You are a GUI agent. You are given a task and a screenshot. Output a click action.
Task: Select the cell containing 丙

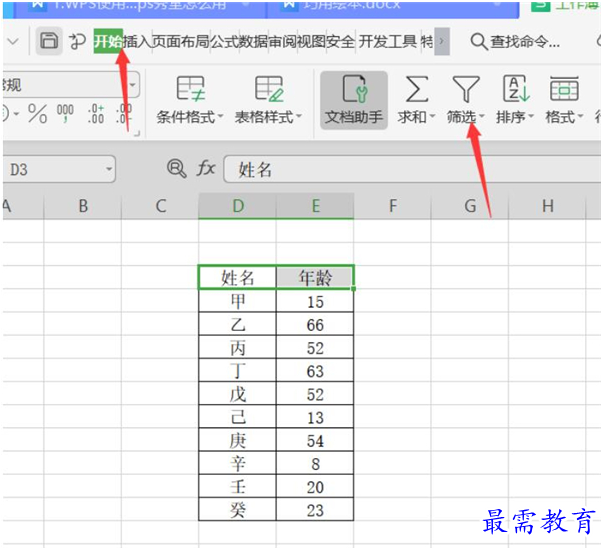(238, 347)
